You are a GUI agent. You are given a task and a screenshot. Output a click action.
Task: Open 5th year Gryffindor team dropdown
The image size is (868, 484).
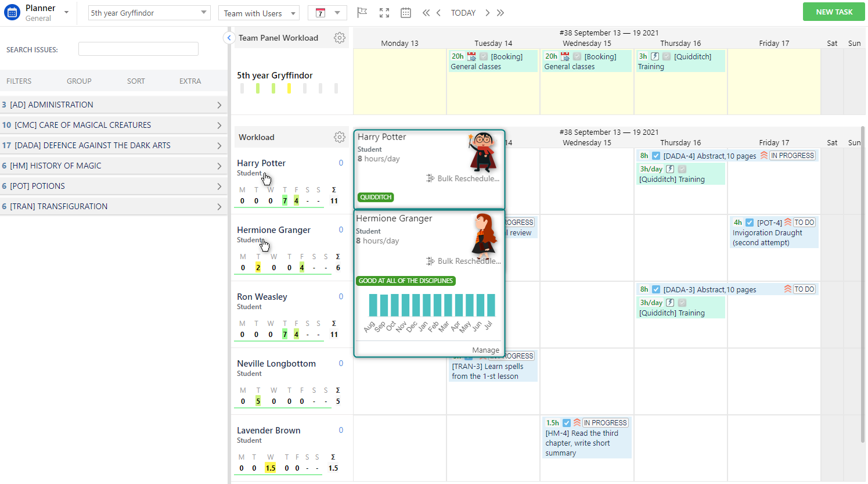[x=149, y=13]
